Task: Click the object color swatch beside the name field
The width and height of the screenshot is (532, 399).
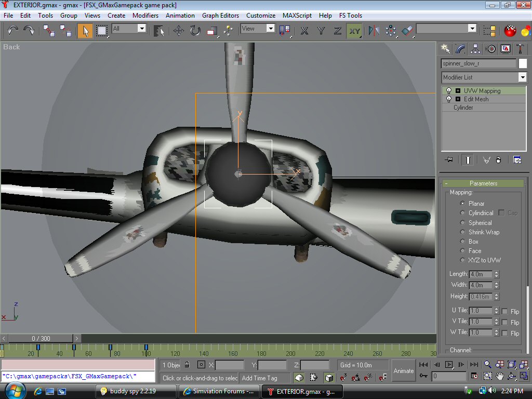Action: tap(523, 63)
